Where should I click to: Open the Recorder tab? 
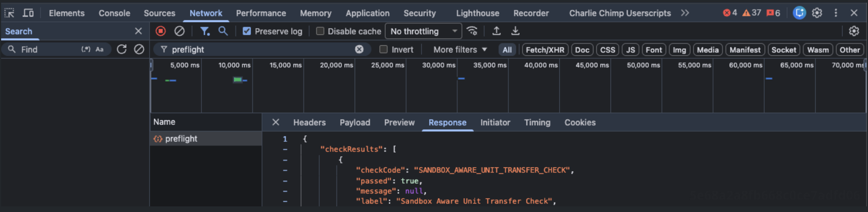click(x=531, y=13)
